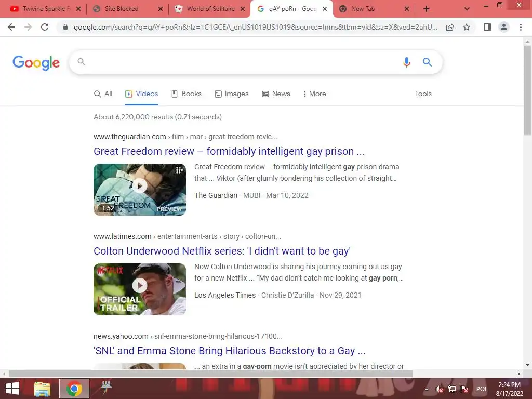Image resolution: width=532 pixels, height=399 pixels.
Task: Close the Twivine Sparkle tab
Action: (x=78, y=9)
